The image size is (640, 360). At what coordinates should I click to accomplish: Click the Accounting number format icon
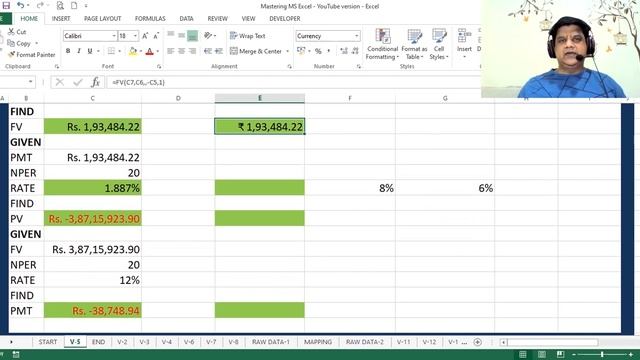301,51
